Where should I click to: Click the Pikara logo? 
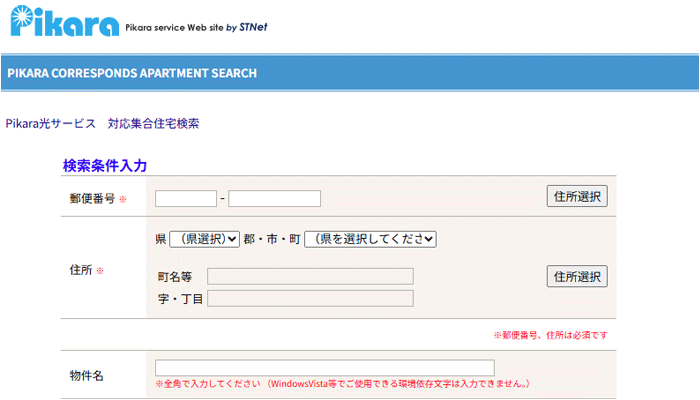coord(62,23)
